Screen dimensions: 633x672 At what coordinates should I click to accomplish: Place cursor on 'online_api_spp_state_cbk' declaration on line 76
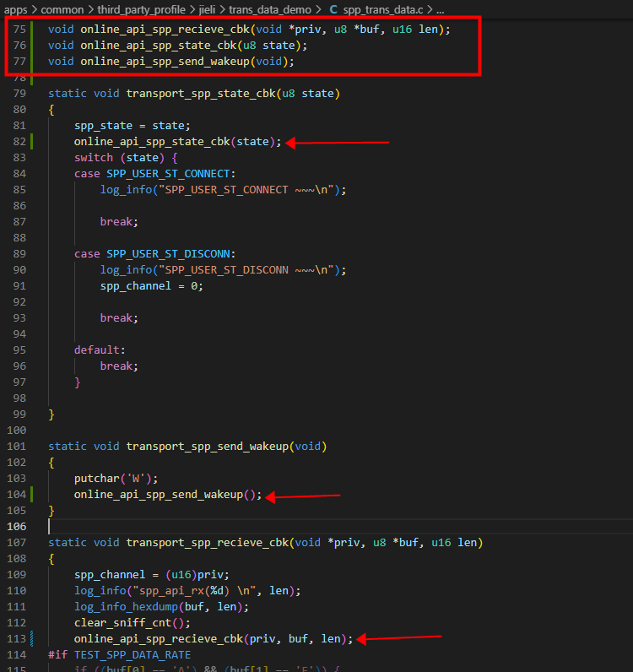[159, 46]
